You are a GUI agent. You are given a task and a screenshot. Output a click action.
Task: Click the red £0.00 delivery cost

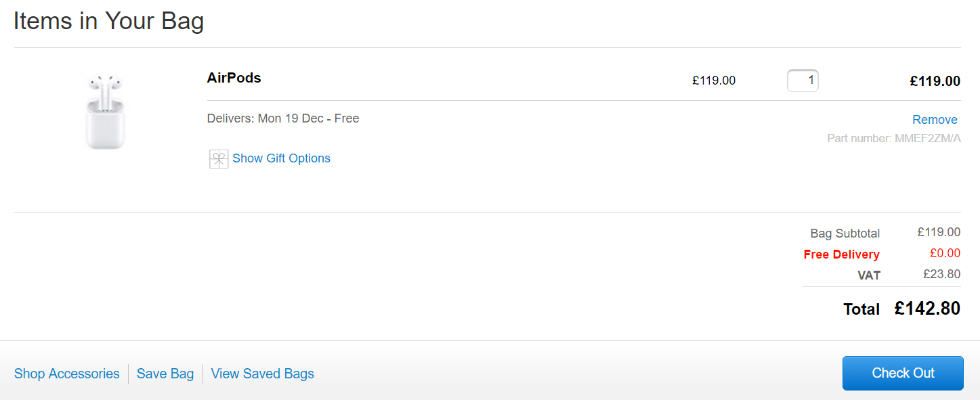[x=945, y=253]
